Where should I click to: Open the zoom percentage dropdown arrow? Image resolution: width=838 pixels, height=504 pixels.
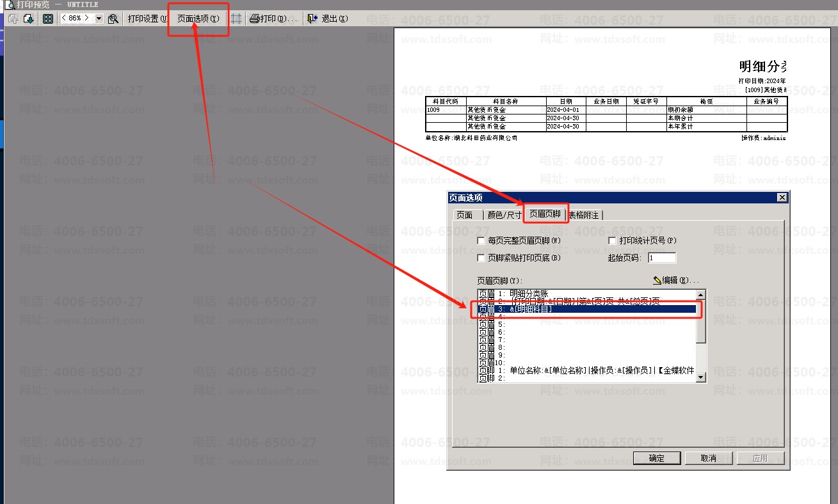tap(99, 19)
